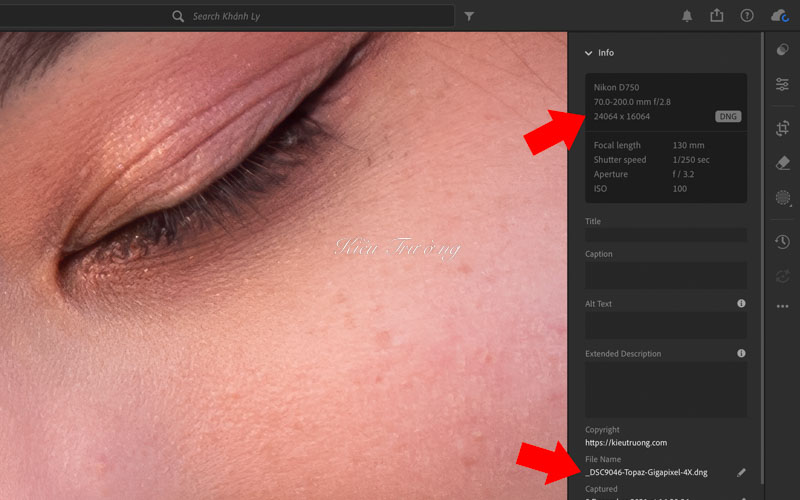This screenshot has width=800, height=500.
Task: Select shutter speed value 1/250 sec
Action: (x=691, y=160)
